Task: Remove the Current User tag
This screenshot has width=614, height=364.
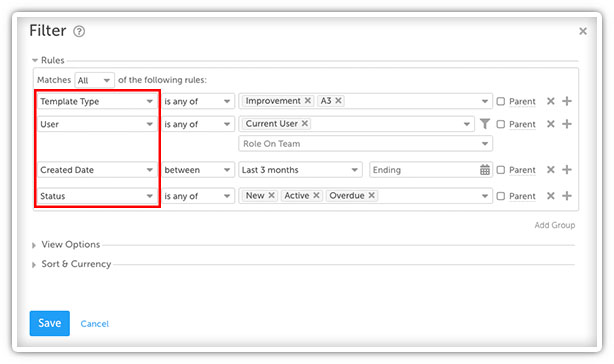Action: tap(305, 124)
